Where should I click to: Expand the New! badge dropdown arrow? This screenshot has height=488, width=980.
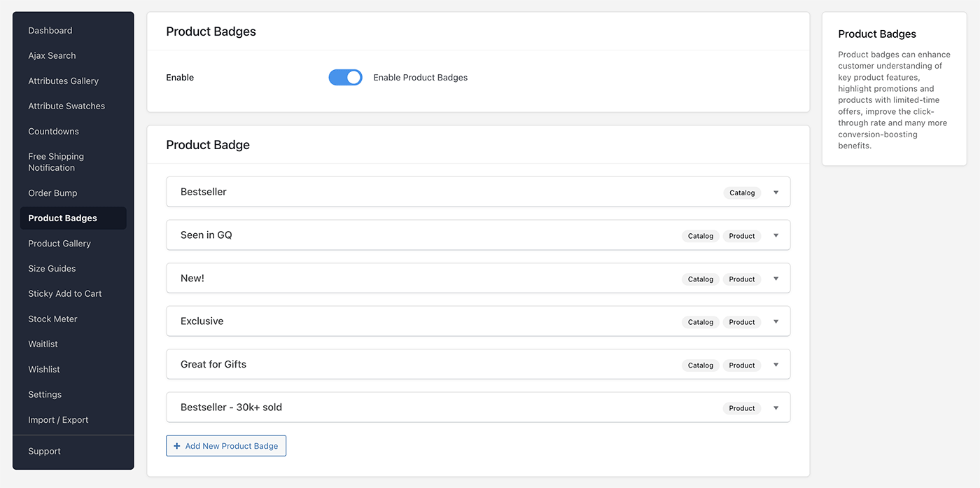tap(776, 279)
